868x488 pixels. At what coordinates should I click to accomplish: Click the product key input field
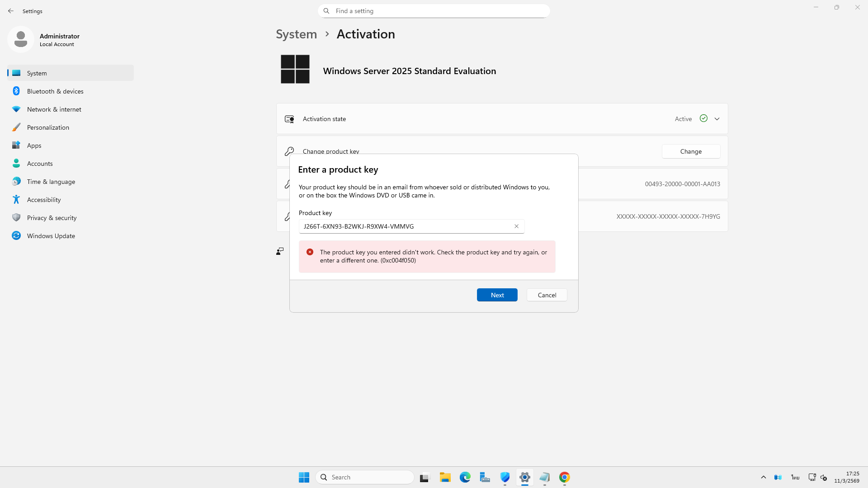coord(405,226)
